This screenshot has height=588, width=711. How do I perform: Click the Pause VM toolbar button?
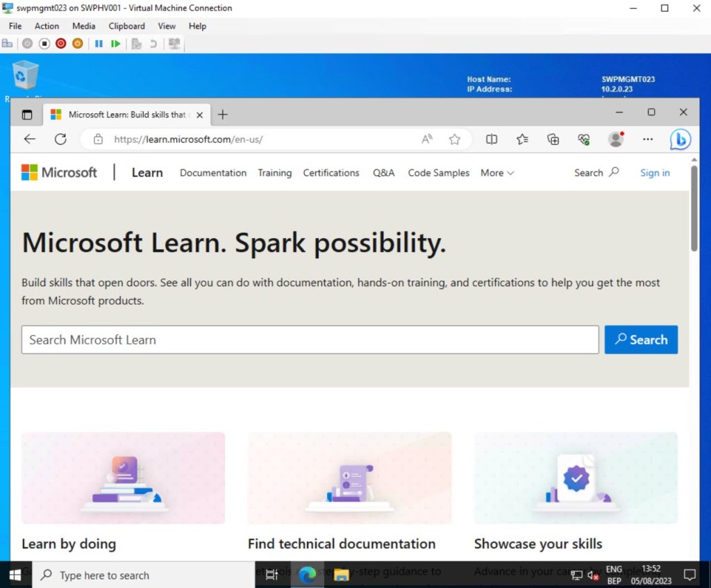(99, 44)
